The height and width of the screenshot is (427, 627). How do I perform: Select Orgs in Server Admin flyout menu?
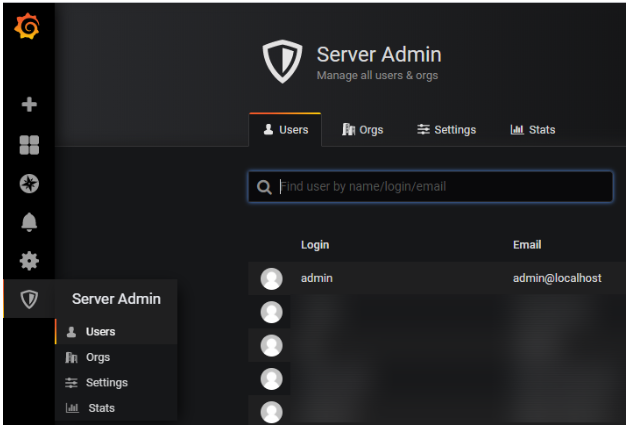[x=116, y=357]
